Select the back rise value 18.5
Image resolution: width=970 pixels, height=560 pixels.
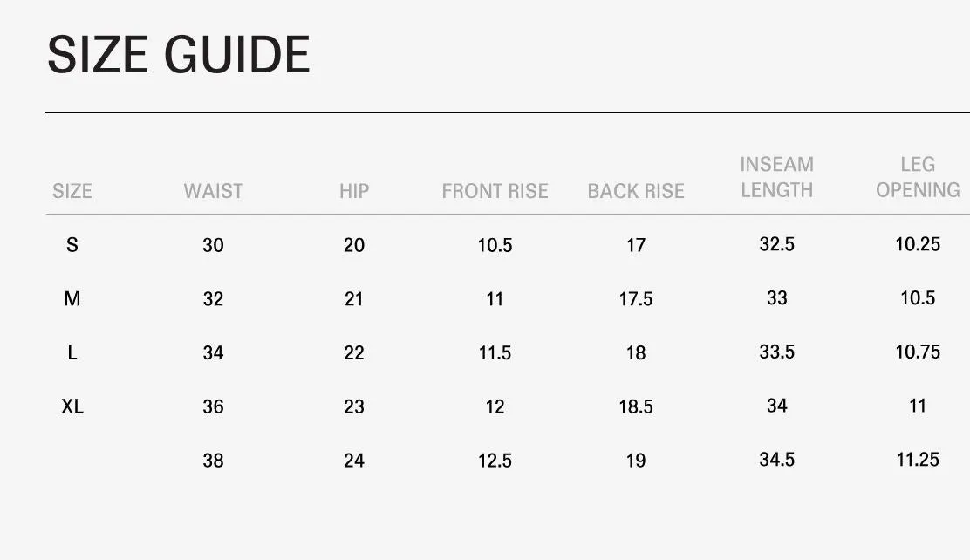[636, 406]
